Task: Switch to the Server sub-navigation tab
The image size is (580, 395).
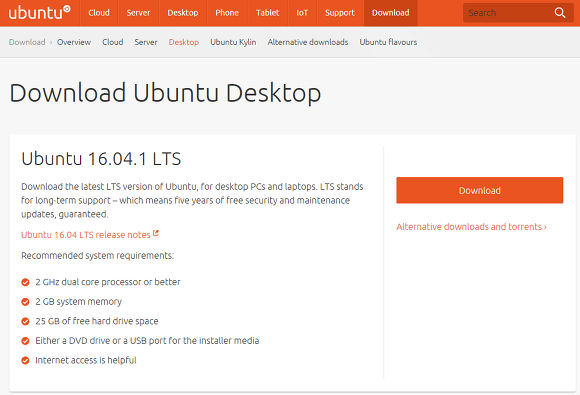Action: pyautogui.click(x=146, y=42)
